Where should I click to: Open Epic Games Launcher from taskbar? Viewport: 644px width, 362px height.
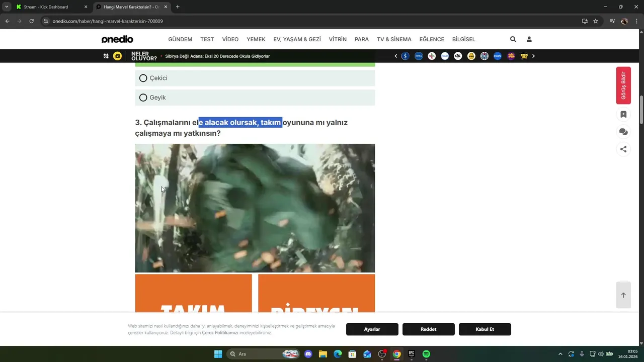pyautogui.click(x=411, y=354)
